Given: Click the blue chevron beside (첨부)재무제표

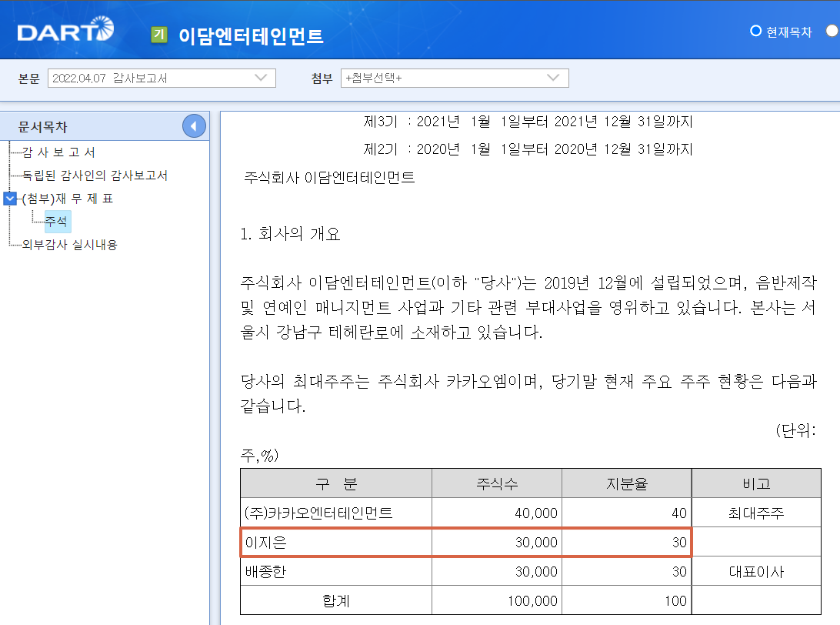Looking at the screenshot, I should coord(9,198).
